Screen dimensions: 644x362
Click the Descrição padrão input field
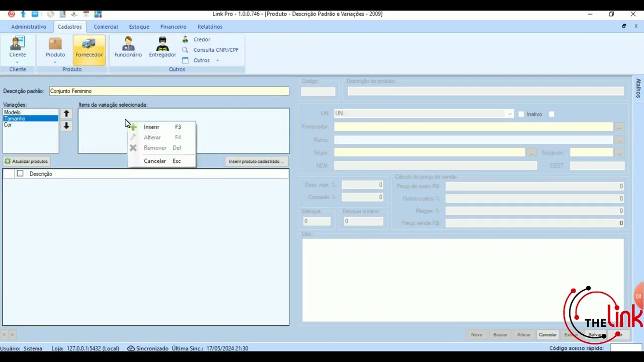tap(169, 91)
